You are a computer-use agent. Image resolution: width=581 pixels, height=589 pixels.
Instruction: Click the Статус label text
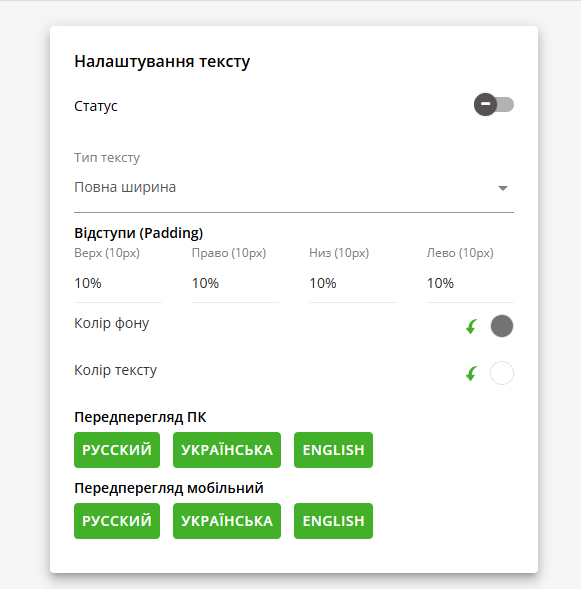[96, 106]
